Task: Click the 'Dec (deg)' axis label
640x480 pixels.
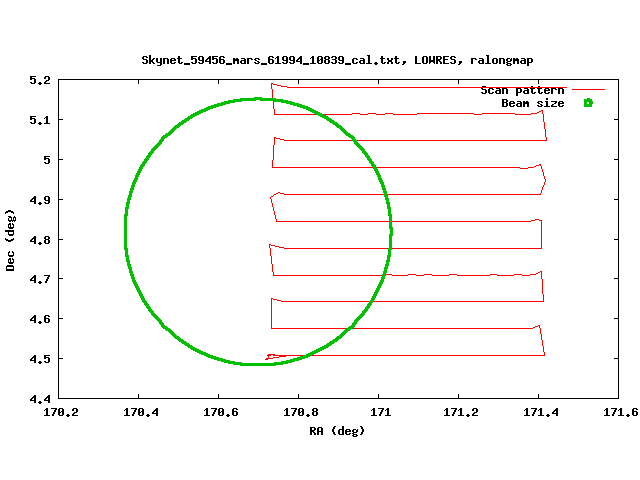Action: [10, 240]
